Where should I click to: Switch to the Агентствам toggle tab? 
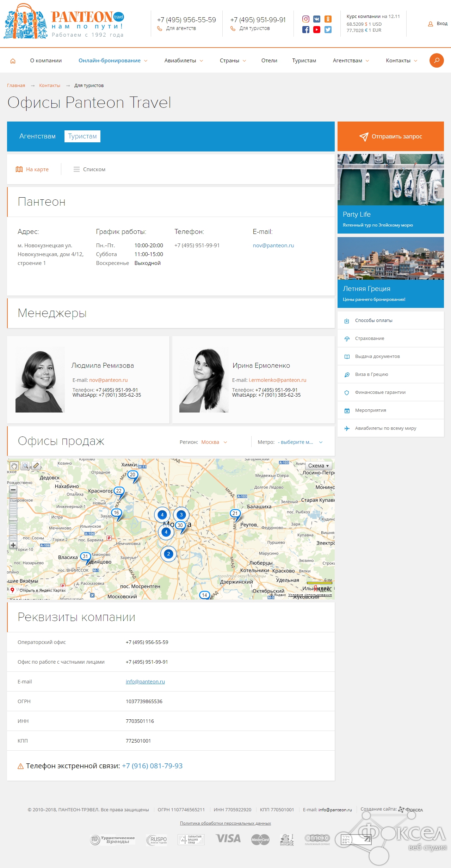(x=37, y=136)
